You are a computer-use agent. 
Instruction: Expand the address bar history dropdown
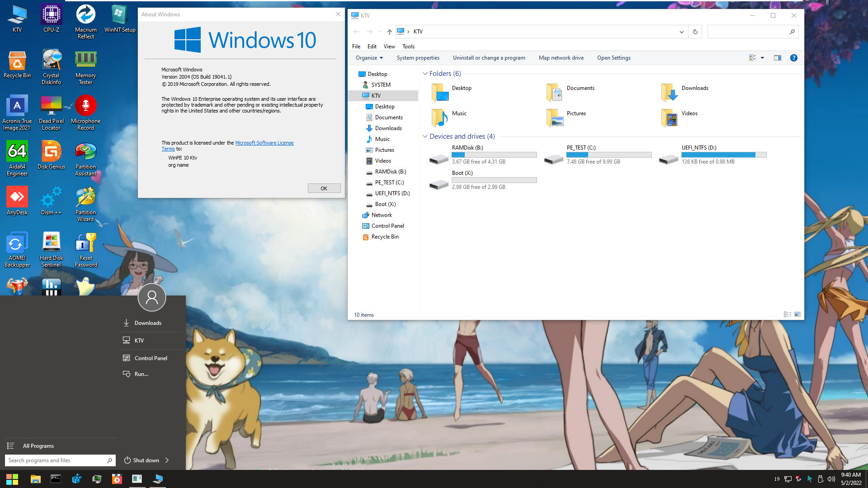681,32
